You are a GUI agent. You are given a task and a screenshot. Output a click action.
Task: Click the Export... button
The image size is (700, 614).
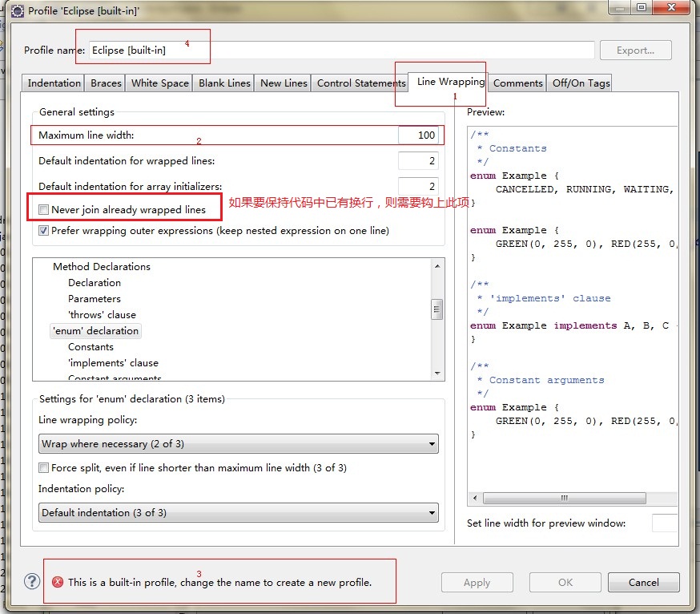(636, 50)
